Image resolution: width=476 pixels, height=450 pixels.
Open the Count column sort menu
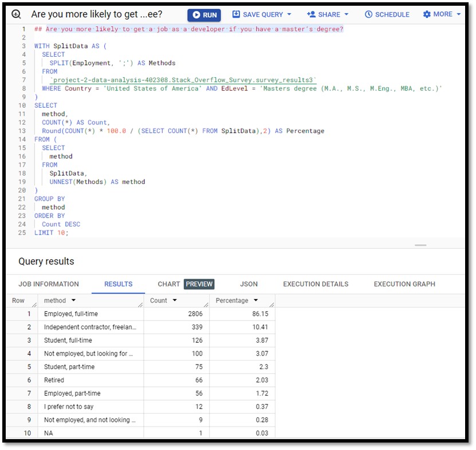[174, 300]
